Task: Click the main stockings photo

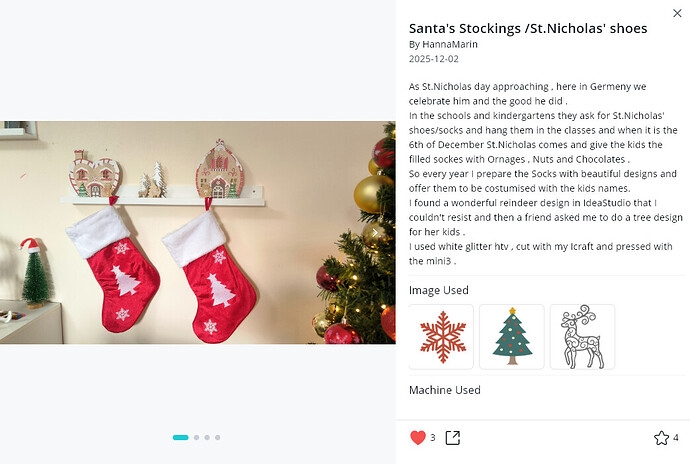Action: point(197,232)
